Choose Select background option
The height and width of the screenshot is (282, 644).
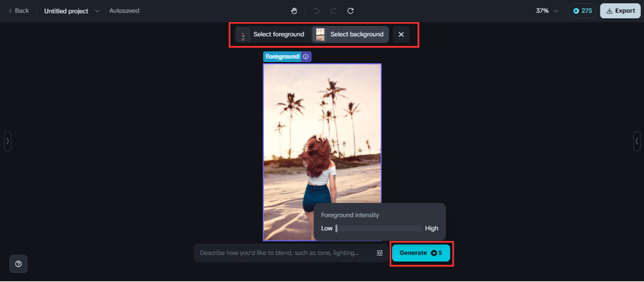pyautogui.click(x=350, y=34)
